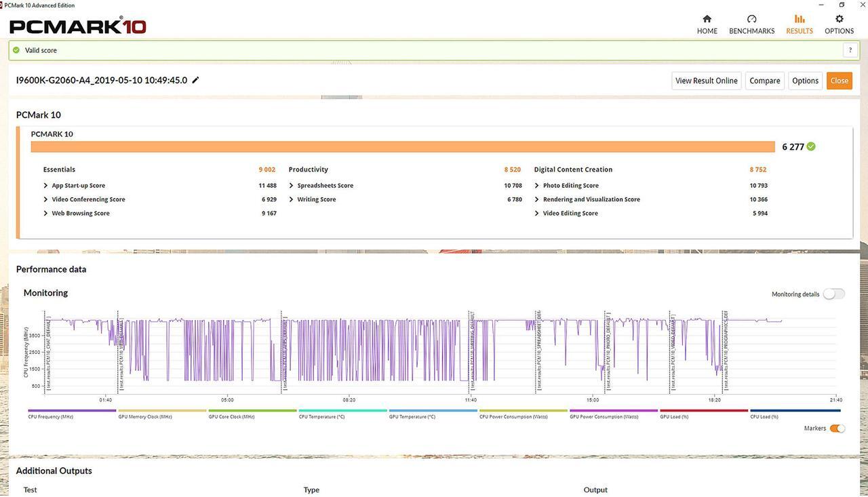
Task: Click the orange PCMark 10 score bar
Action: pyautogui.click(x=403, y=146)
